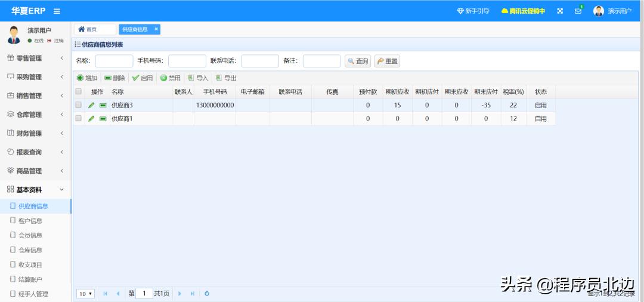Check the checkbox for 供应商1 row

pos(79,118)
